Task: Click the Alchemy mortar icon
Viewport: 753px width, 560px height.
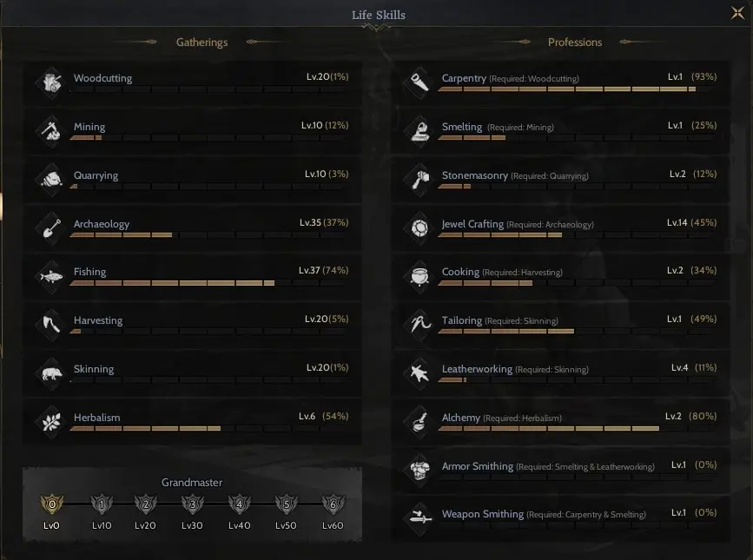Action: click(419, 422)
